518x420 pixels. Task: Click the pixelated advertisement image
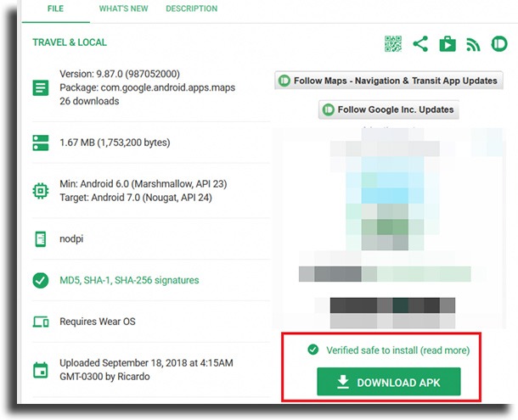coord(389,228)
